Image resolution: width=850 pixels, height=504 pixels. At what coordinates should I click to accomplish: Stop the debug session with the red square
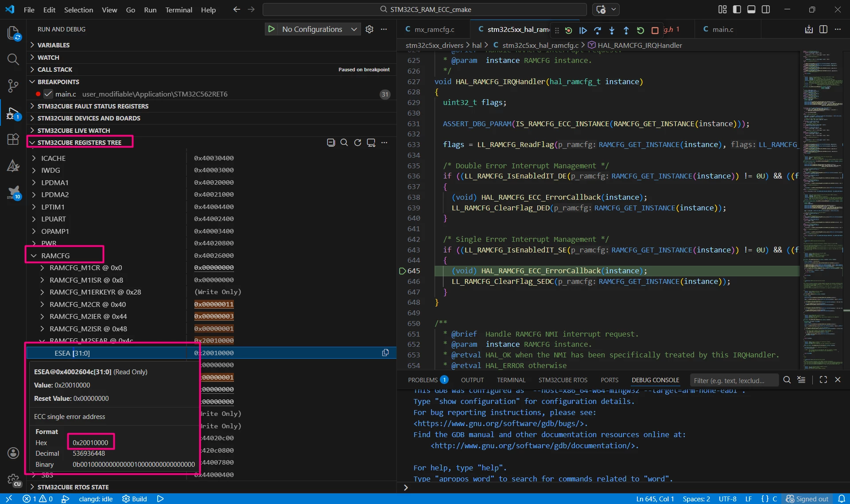(x=655, y=30)
